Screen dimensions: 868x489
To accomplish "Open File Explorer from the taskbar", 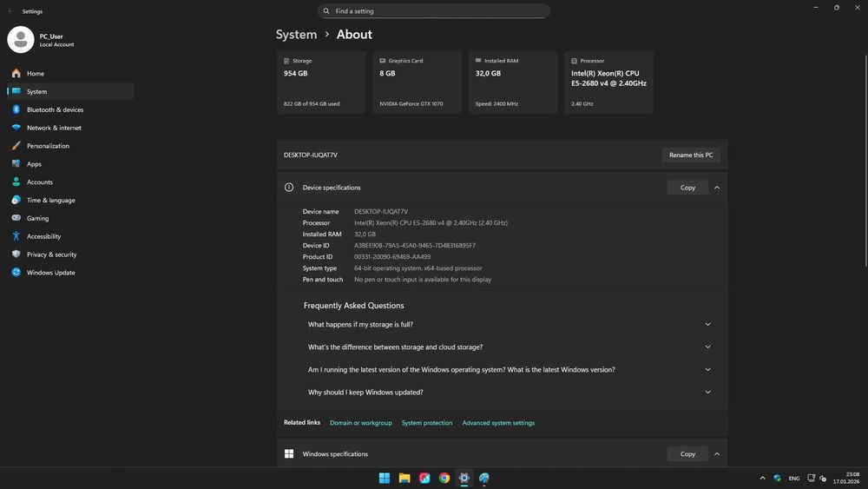I will [404, 478].
